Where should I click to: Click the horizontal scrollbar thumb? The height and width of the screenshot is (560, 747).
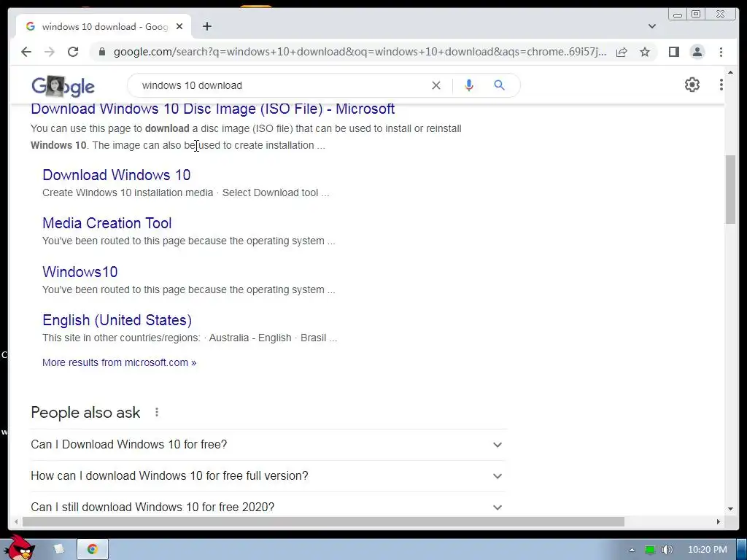coord(323,522)
